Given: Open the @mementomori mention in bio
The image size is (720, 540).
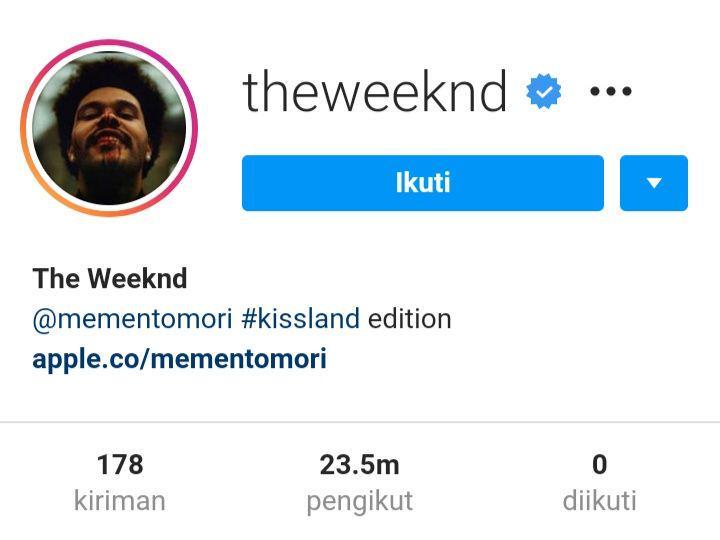Looking at the screenshot, I should point(133,319).
